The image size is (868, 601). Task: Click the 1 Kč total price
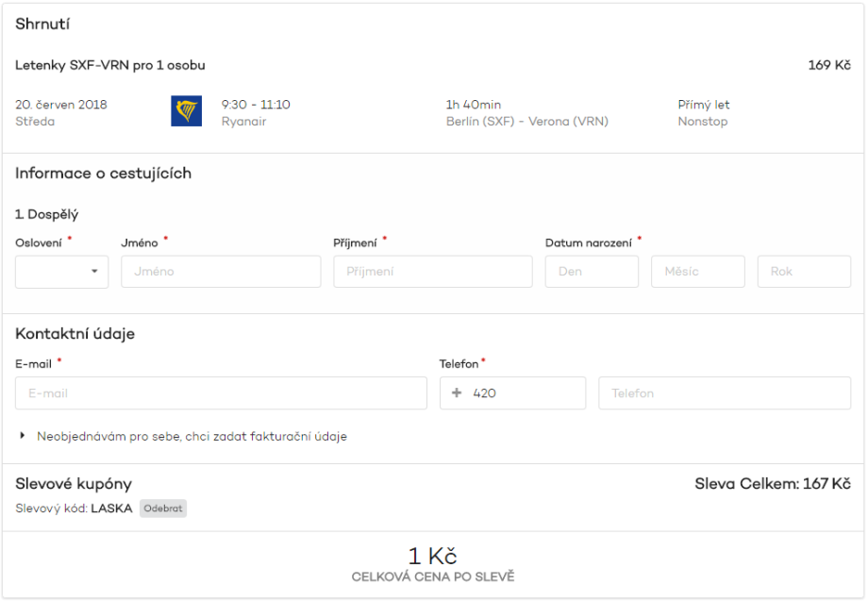click(x=433, y=556)
